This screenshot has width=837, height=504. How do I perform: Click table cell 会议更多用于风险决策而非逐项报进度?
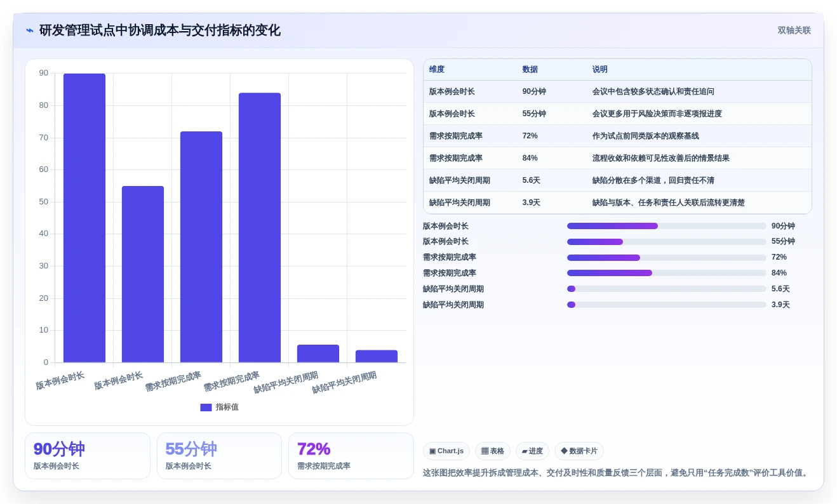pos(657,114)
